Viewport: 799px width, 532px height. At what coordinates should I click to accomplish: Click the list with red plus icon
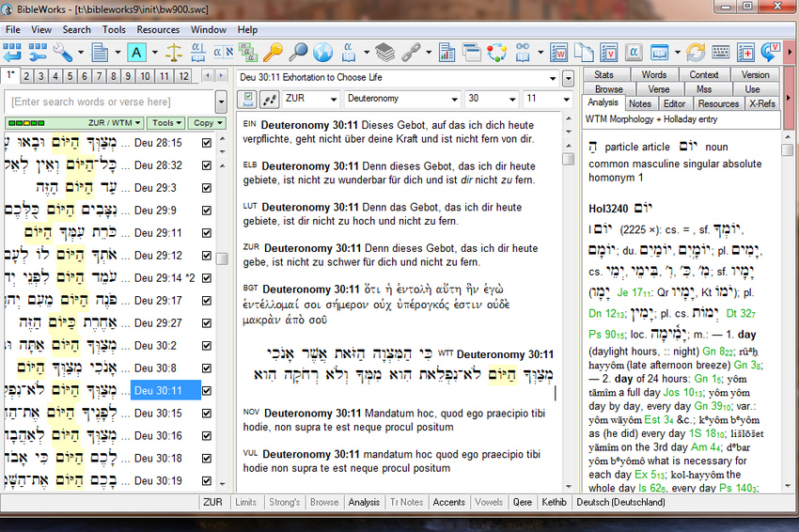coord(745,52)
